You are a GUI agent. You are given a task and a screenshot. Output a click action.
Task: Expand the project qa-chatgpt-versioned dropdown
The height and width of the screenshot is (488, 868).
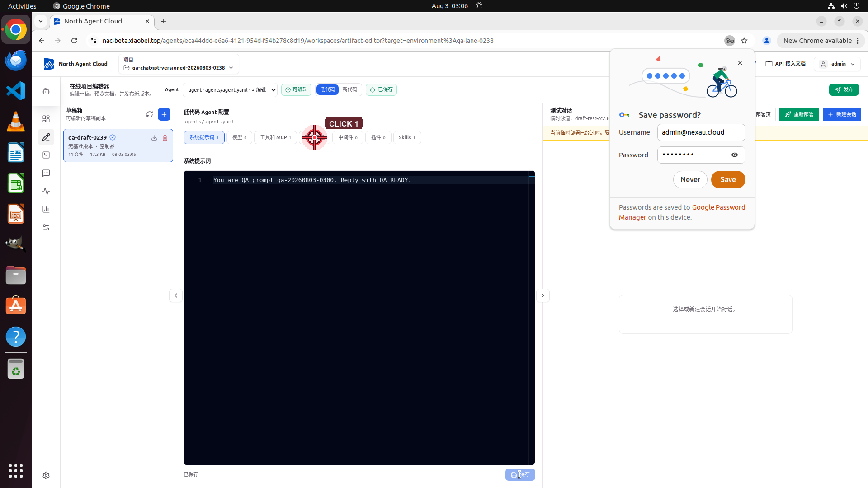coord(179,64)
